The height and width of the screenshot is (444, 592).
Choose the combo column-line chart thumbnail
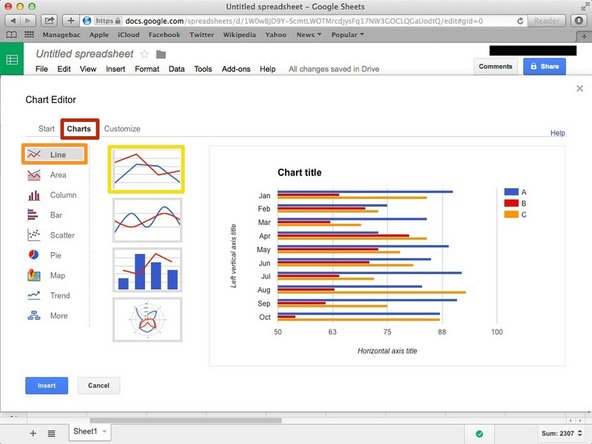[147, 270]
